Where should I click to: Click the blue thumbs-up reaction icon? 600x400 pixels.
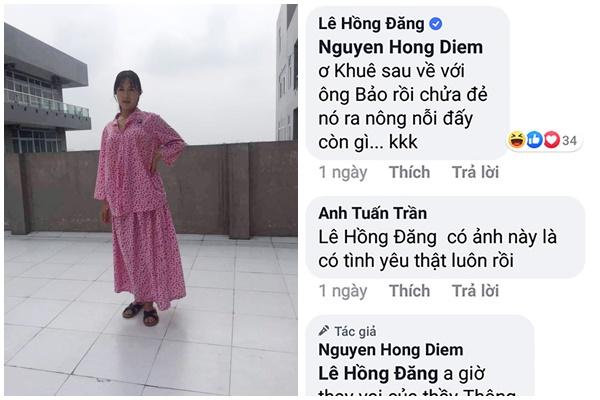(534, 140)
